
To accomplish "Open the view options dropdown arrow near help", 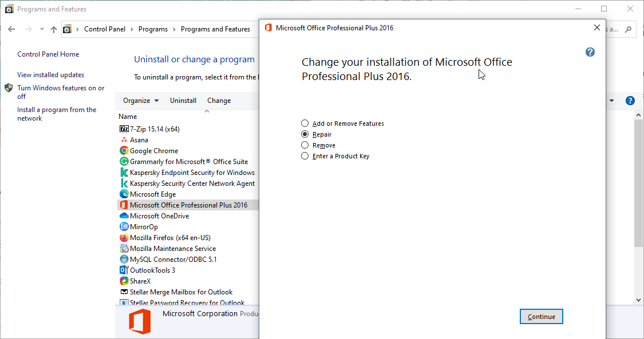I will point(611,101).
